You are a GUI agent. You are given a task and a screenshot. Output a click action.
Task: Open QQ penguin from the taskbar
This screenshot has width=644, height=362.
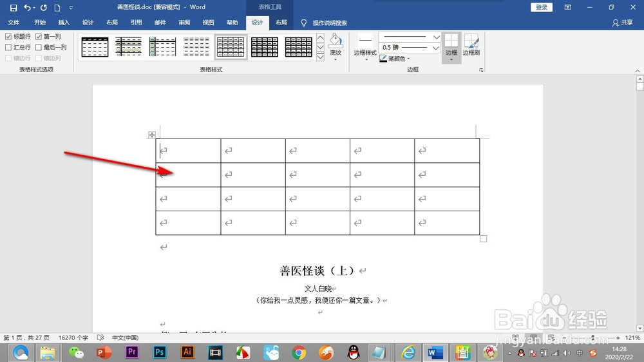pyautogui.click(x=354, y=352)
